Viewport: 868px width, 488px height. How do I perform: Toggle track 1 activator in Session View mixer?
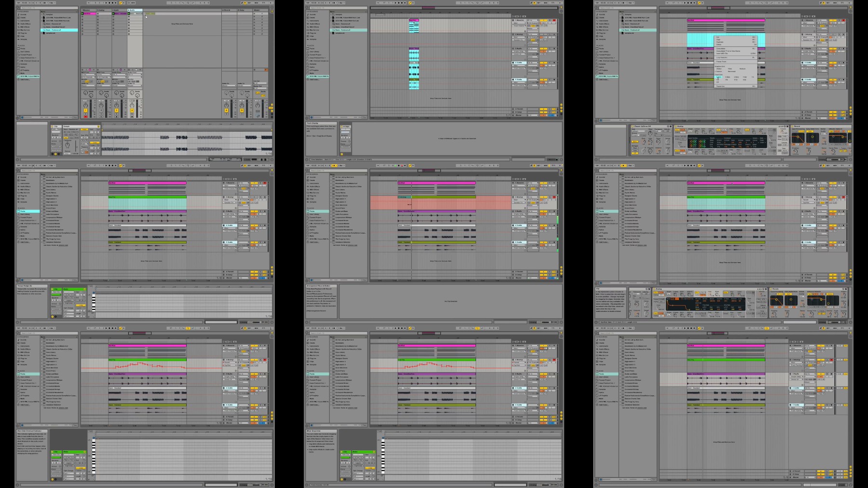pyautogui.click(x=86, y=110)
